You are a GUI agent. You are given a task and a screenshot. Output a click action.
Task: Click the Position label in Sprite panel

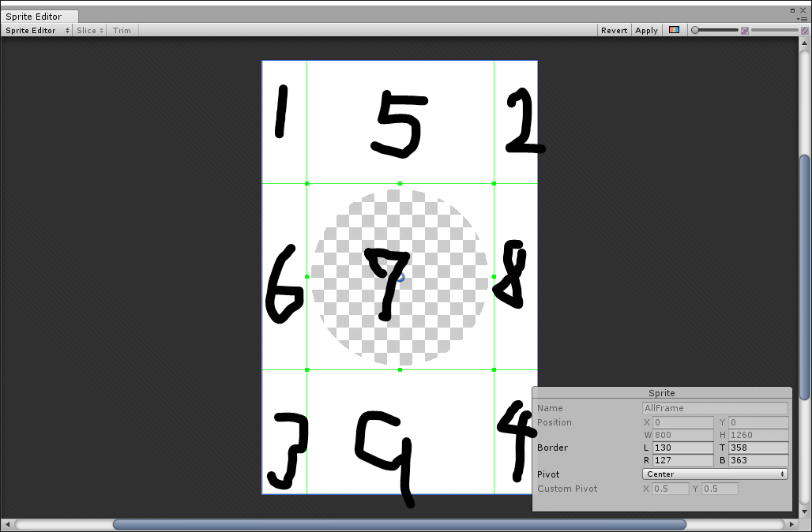(x=554, y=422)
